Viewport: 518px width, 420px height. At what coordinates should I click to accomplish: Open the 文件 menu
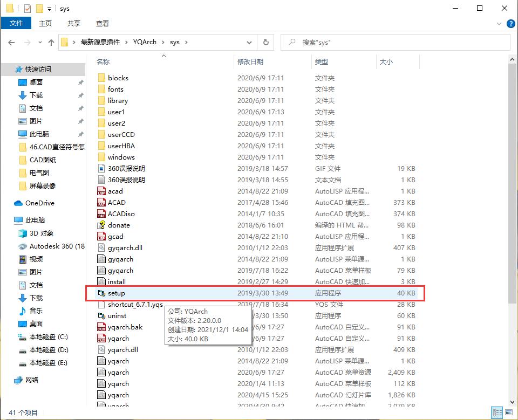(16, 23)
